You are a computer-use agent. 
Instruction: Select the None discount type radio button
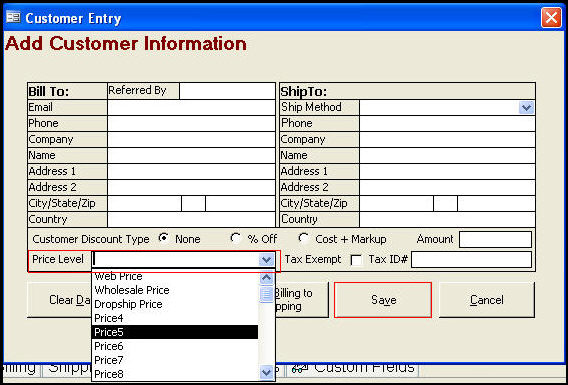164,238
